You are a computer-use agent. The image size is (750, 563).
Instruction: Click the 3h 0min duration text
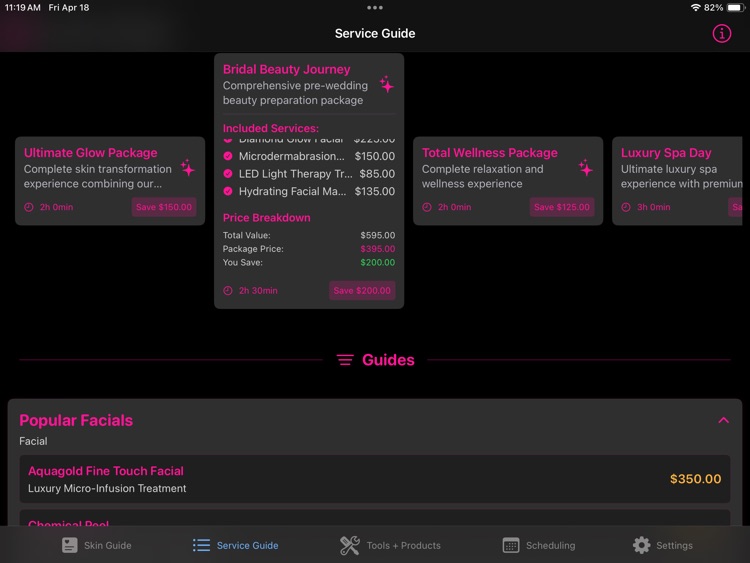coord(653,207)
